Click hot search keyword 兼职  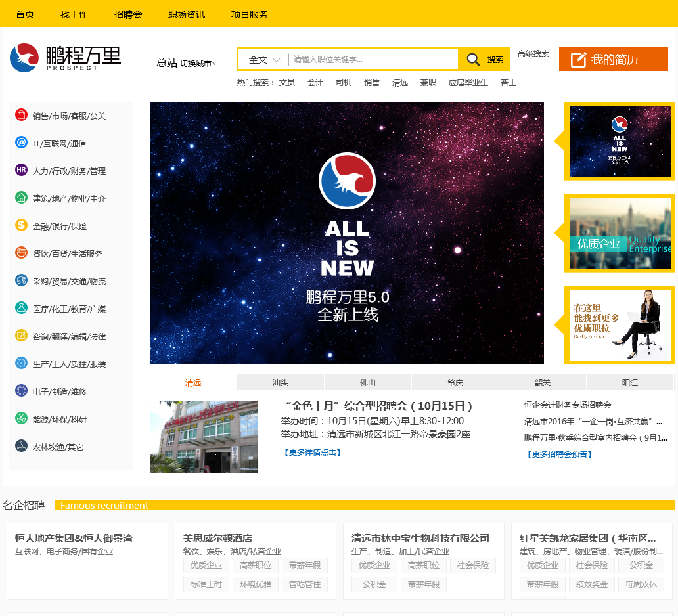[428, 83]
